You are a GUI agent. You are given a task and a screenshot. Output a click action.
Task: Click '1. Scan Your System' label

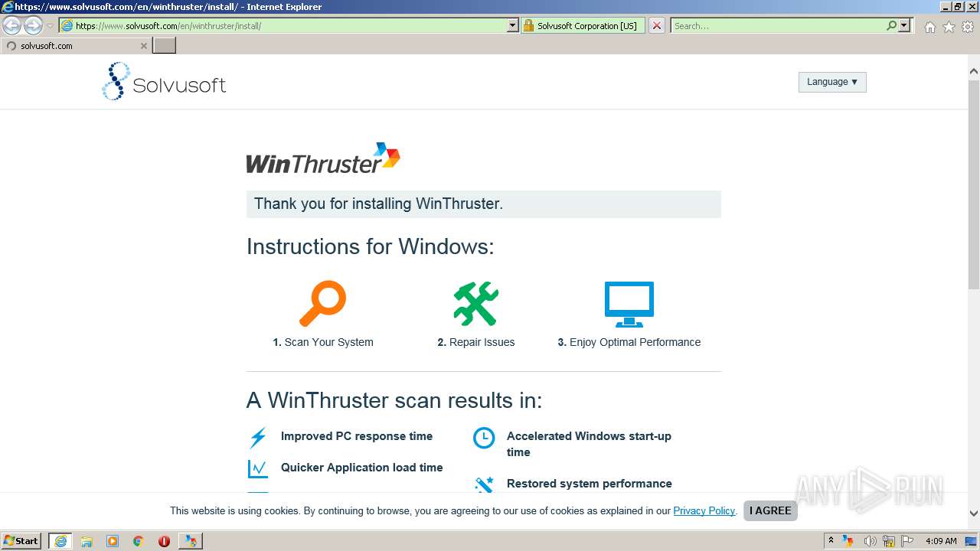click(x=323, y=342)
